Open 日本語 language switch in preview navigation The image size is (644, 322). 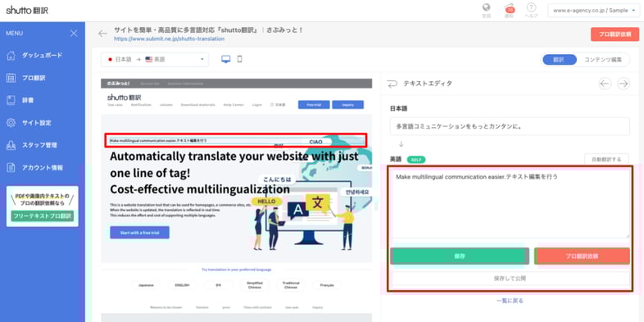[x=278, y=105]
